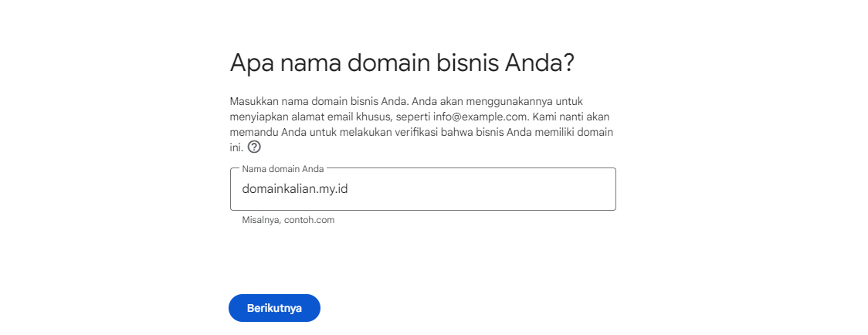Click the 'Misalnya, contoh.com' helper text
Viewport: 868px width, 335px height.
coord(288,220)
